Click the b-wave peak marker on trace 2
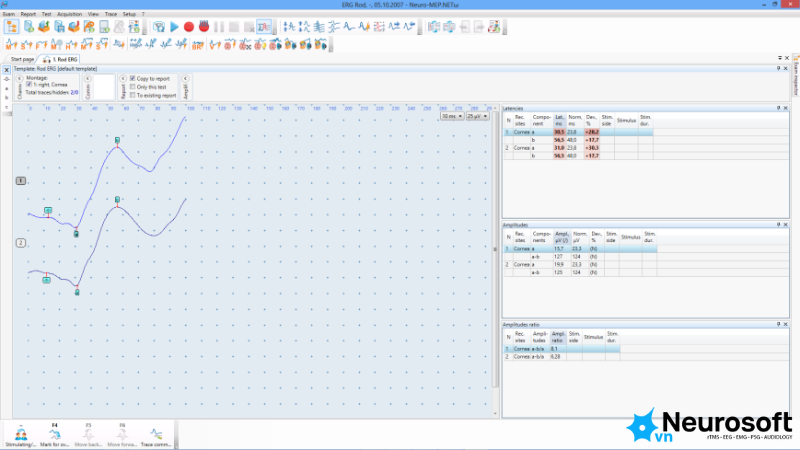Viewport: 800px width, 450px height. 117,199
